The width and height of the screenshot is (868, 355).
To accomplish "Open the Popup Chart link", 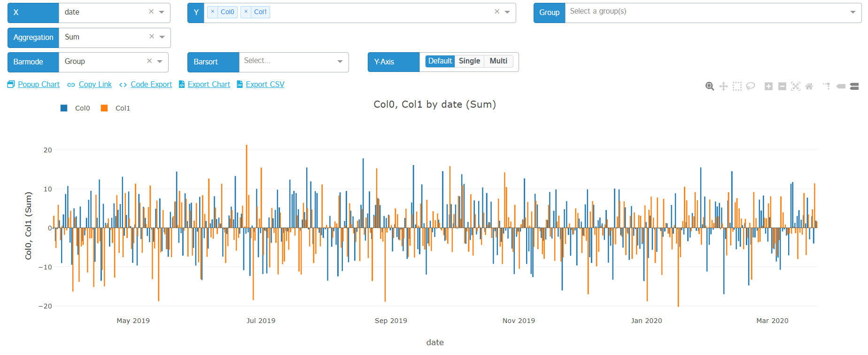I will [39, 84].
